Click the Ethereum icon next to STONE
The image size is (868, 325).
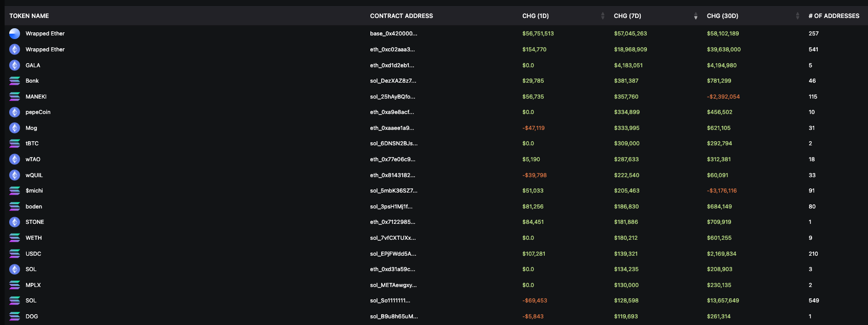[15, 222]
